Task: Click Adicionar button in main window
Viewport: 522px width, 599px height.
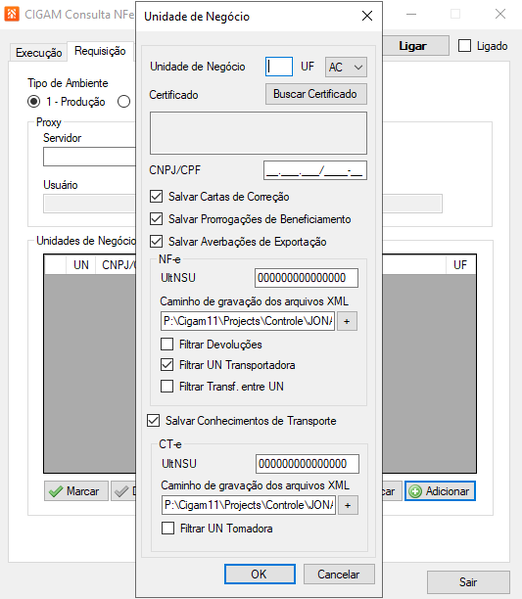Action: pos(440,491)
